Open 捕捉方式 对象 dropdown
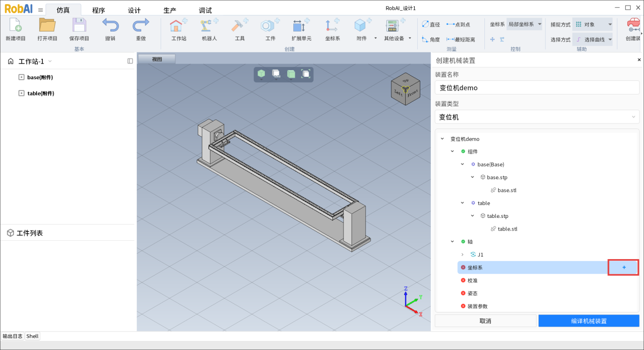644x350 pixels. pos(593,24)
